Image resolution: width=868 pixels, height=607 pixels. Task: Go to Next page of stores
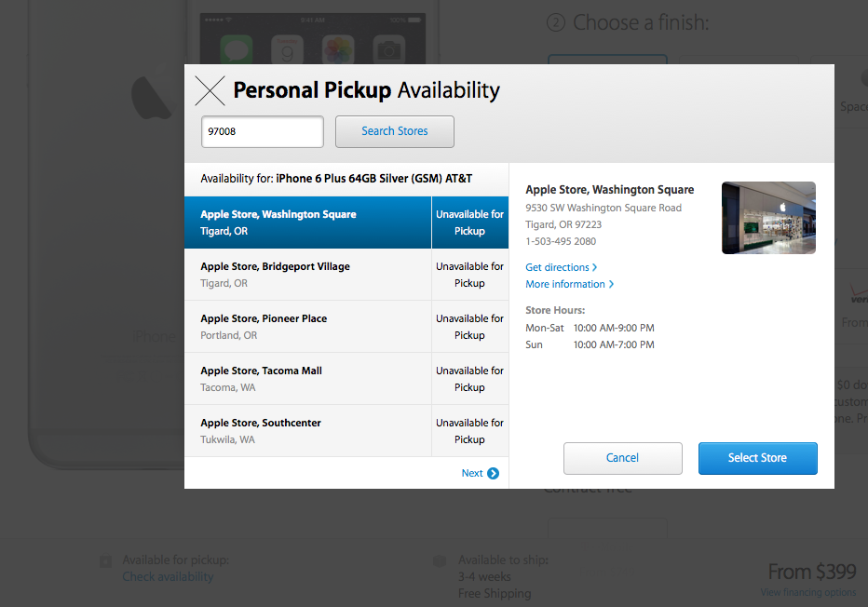pyautogui.click(x=472, y=473)
